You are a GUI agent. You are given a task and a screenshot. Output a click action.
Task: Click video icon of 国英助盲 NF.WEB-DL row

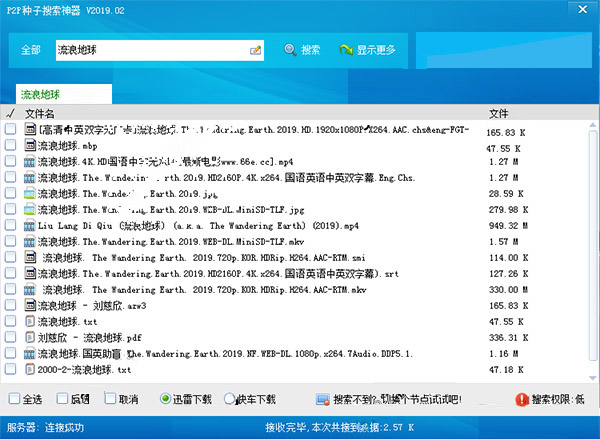(29, 354)
